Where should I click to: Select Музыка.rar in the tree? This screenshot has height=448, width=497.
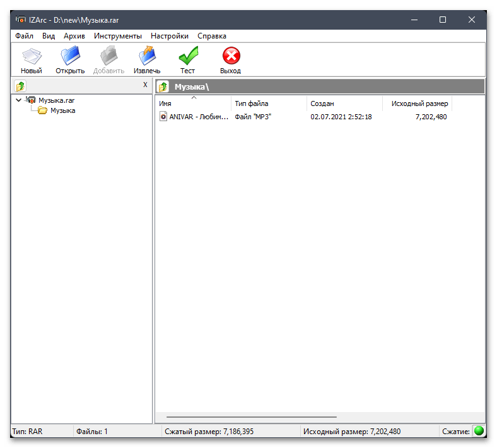(x=56, y=100)
